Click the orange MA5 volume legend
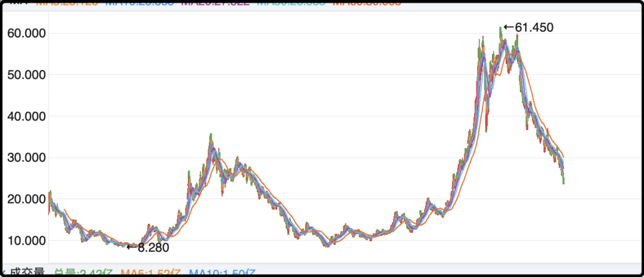This screenshot has width=644, height=277. tap(151, 272)
